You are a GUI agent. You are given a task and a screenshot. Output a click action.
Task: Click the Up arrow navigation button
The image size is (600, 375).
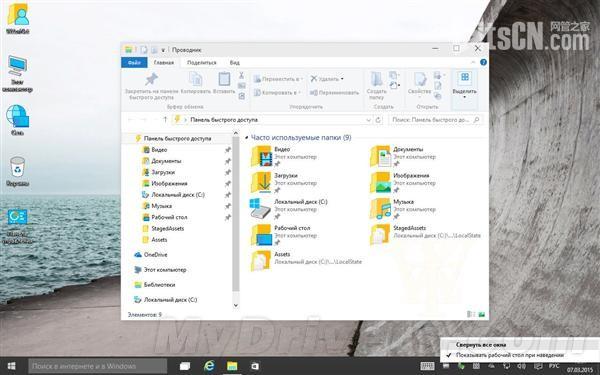(x=165, y=120)
